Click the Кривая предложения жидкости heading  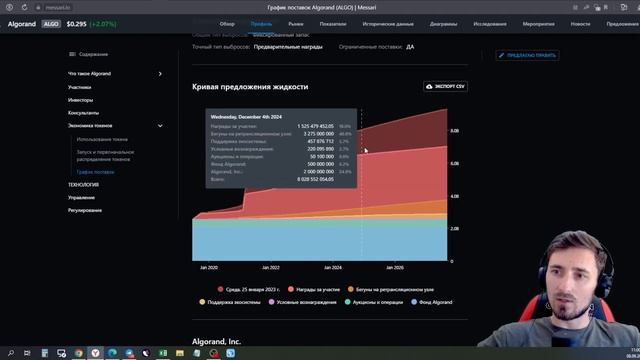coord(250,87)
